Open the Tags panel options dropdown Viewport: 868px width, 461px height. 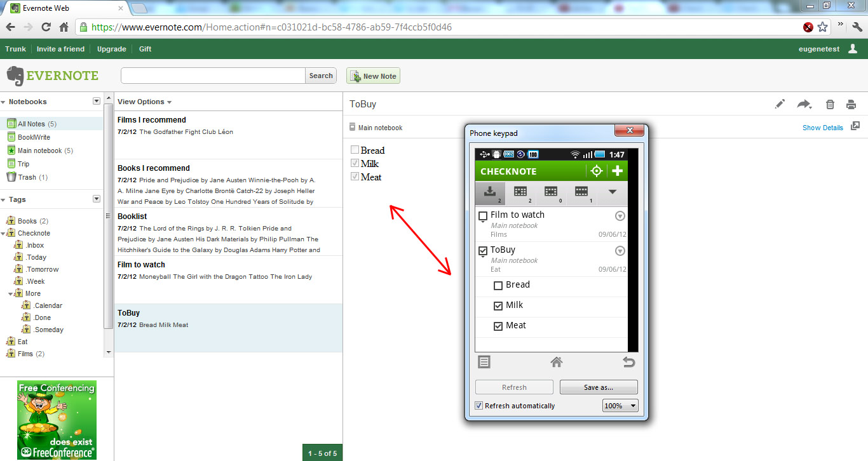[x=97, y=199]
